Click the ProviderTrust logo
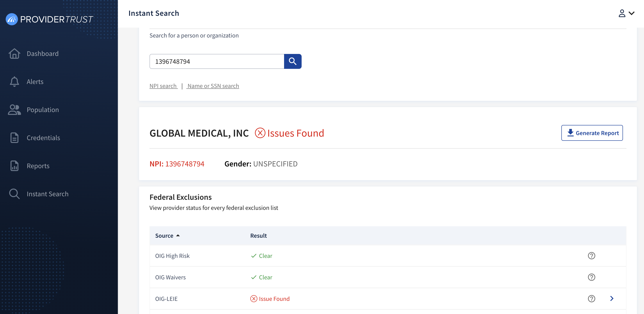Viewport: 644px width, 314px height. pyautogui.click(x=49, y=19)
